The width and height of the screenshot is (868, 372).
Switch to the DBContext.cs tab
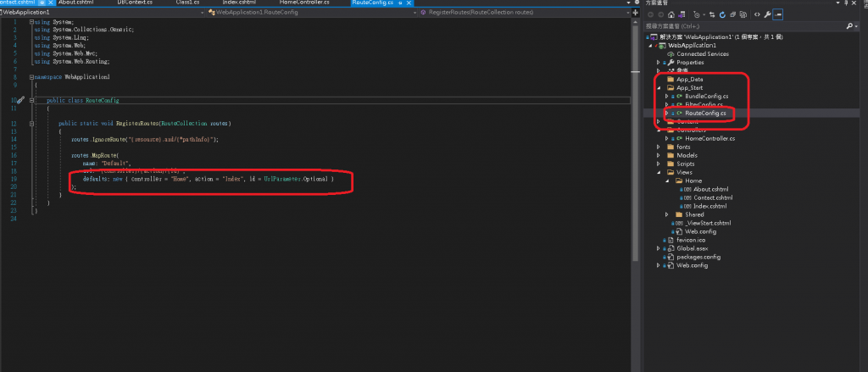coord(135,3)
